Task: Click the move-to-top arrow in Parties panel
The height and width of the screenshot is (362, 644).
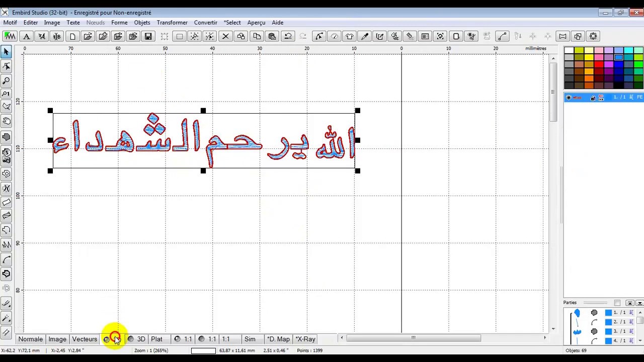Action: coord(630,303)
